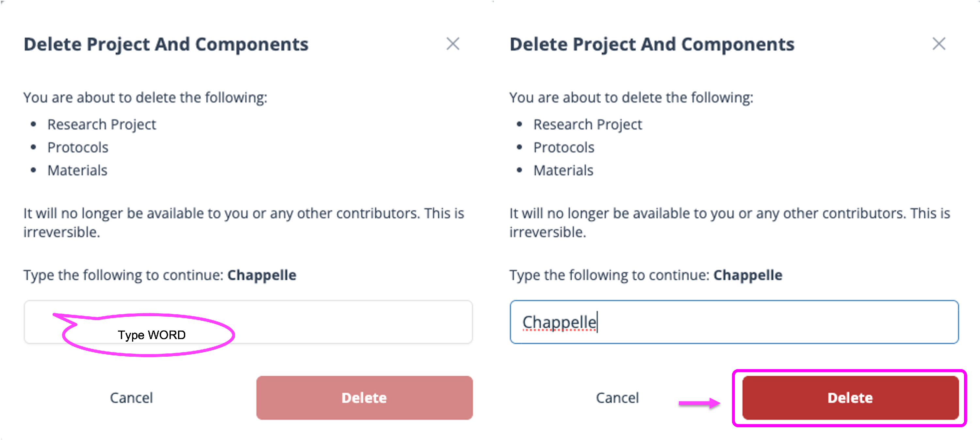Select "Research Project" bullet in left dialog
980x440 pixels.
tap(102, 124)
